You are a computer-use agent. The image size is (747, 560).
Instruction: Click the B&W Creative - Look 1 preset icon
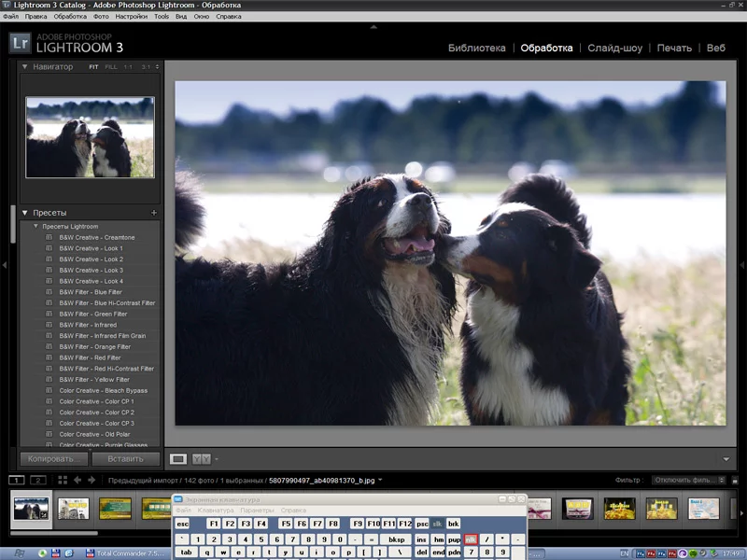tap(49, 248)
